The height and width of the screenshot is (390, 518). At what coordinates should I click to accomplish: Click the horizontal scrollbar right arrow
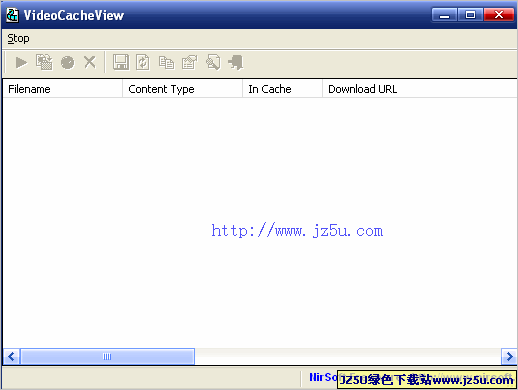click(509, 357)
